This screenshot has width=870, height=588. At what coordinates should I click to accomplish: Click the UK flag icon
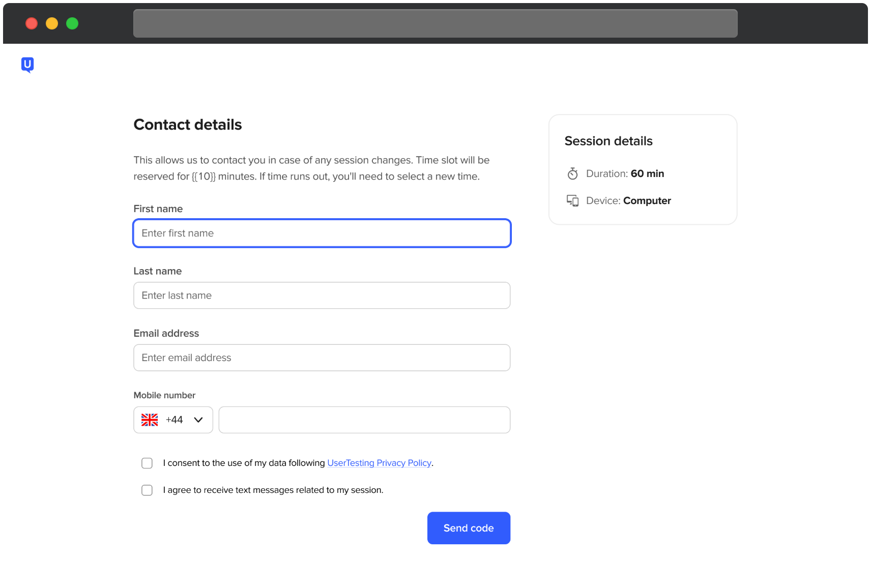150,420
